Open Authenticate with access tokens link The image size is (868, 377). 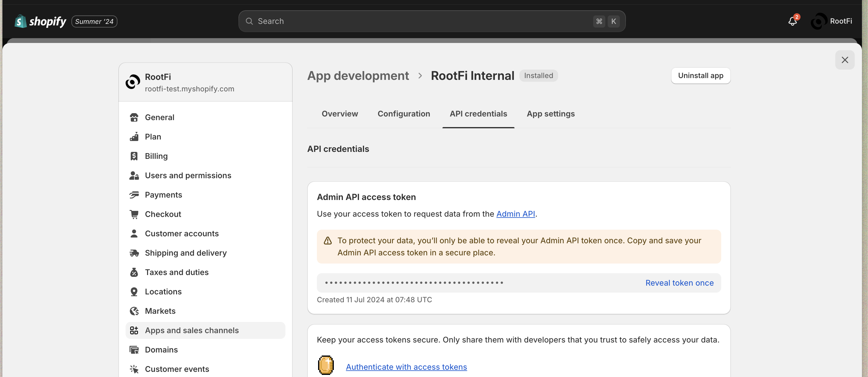coord(406,367)
